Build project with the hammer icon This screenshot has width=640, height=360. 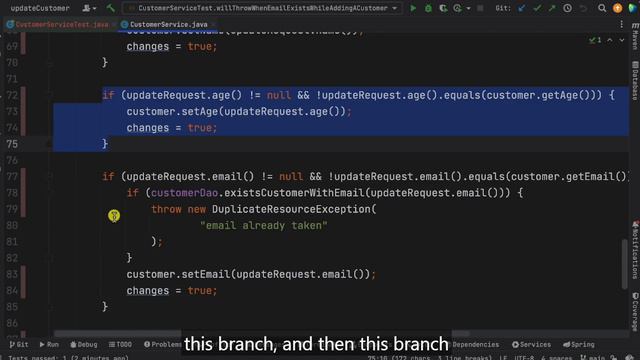tap(110, 8)
